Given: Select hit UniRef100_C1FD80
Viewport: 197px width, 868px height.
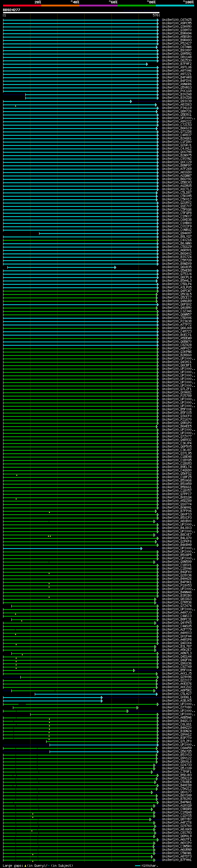Looking at the screenshot, I should (x=177, y=142).
